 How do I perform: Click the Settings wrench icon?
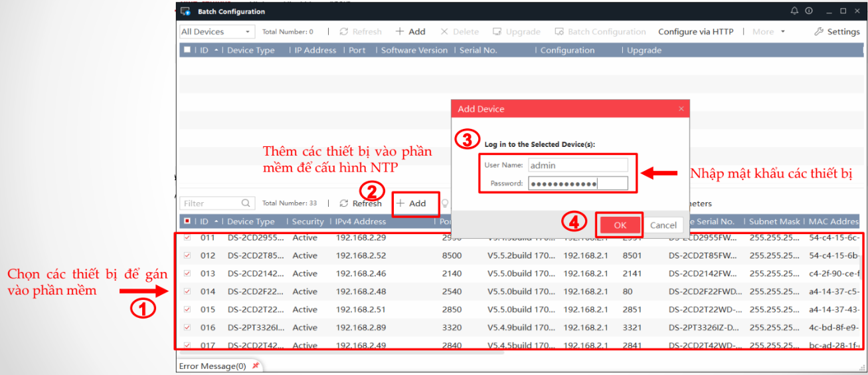[x=819, y=32]
